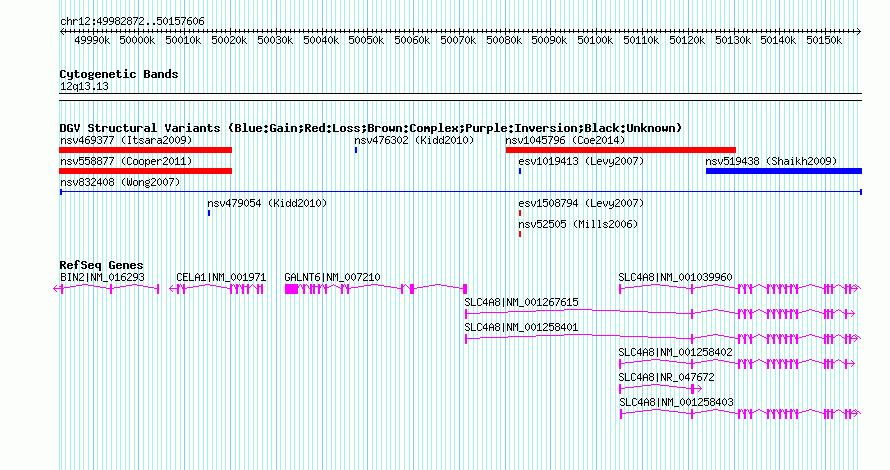Image resolution: width=890 pixels, height=470 pixels.
Task: Click the 50100k ruler tick label
Action: (595, 40)
